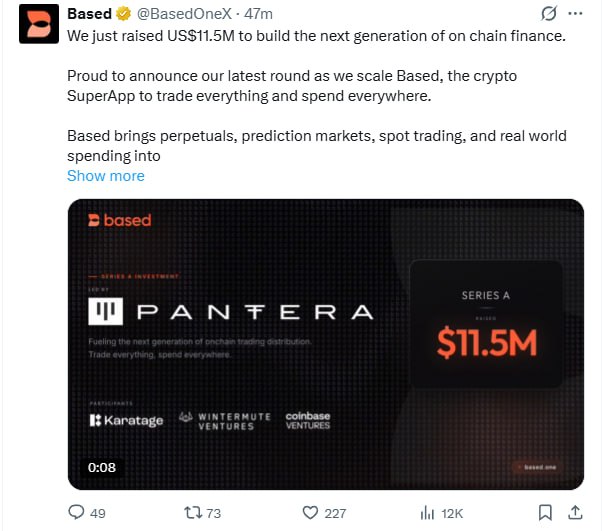
Task: Open the three-dot More options menu
Action: point(576,14)
